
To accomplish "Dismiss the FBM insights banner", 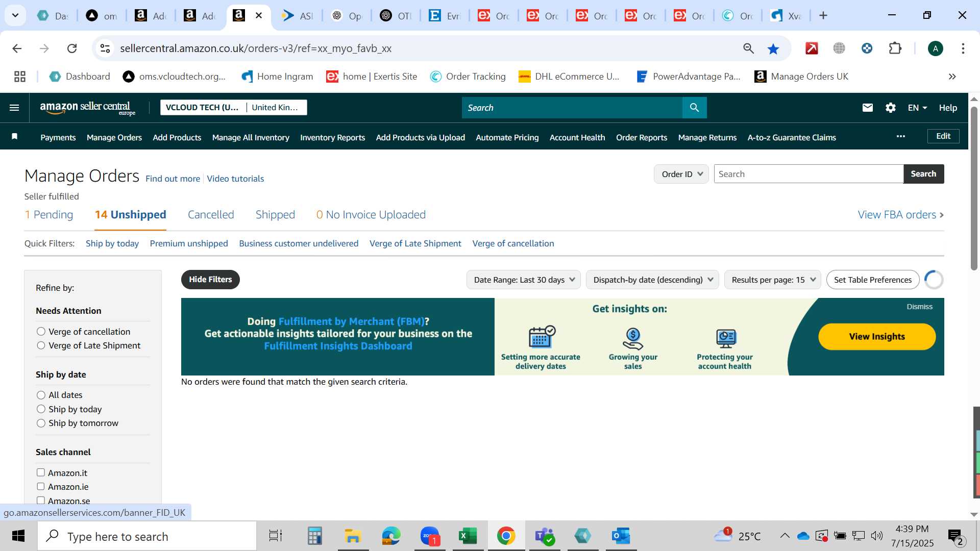I will coord(919,307).
